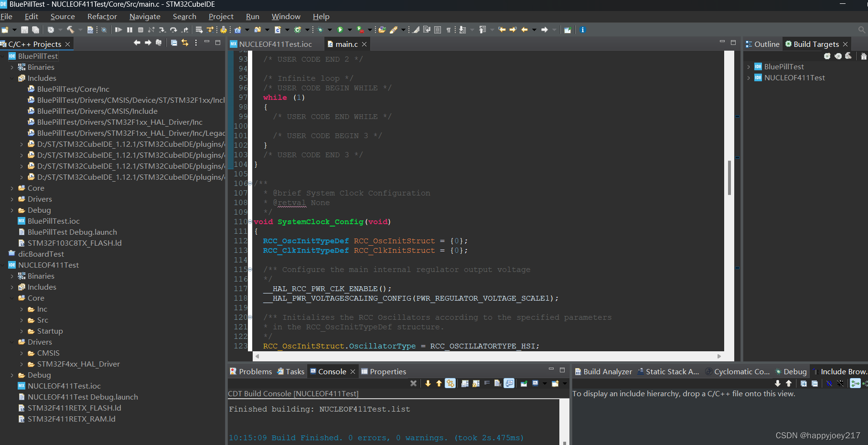Open the Project menu
The height and width of the screenshot is (445, 868).
[x=221, y=16]
